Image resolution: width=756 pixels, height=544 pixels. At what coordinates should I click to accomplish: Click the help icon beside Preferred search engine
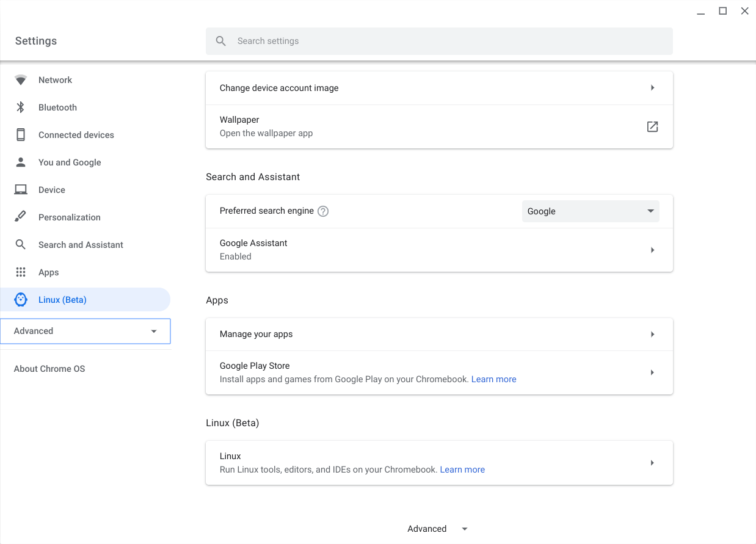(323, 211)
